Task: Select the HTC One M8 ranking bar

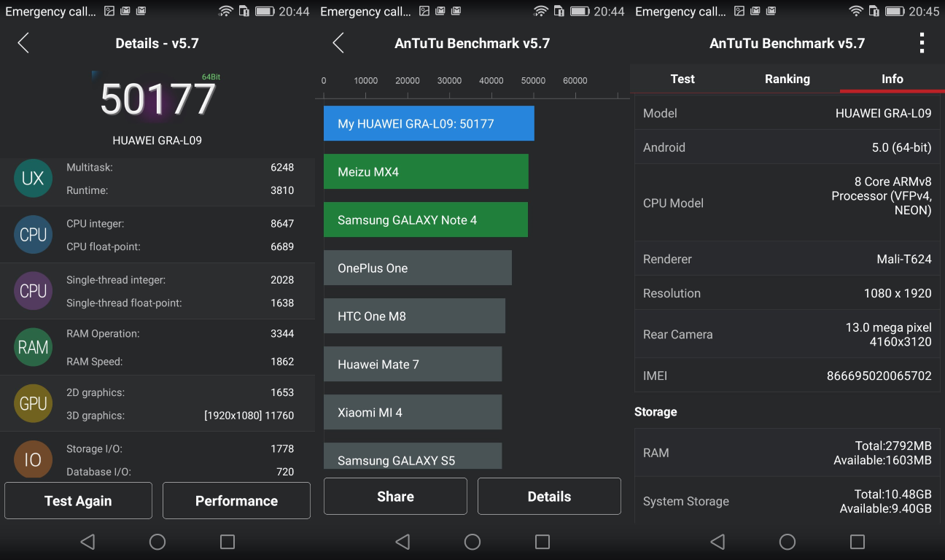Action: [414, 316]
